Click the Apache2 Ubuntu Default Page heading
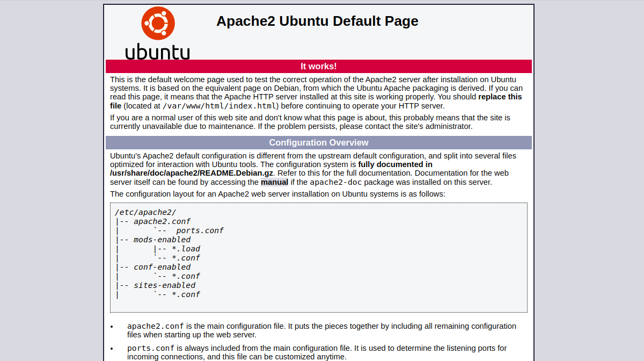This screenshot has height=361, width=644. coord(317,21)
